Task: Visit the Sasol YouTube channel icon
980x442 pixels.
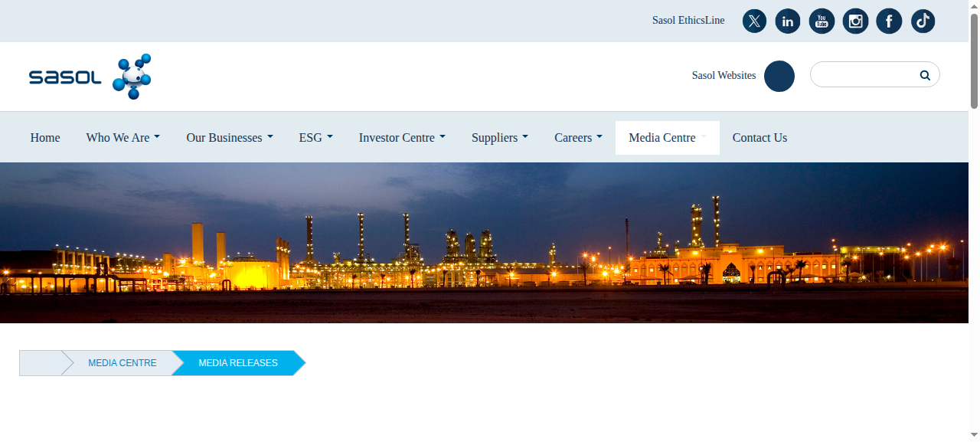Action: click(x=822, y=21)
